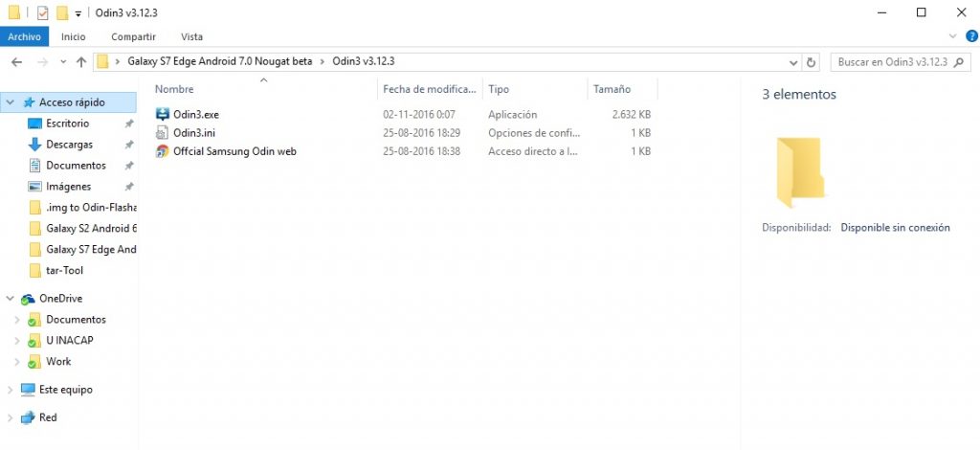Screen dimensions: 980x450
Task: Expand the Red tree node
Action: (x=11, y=417)
